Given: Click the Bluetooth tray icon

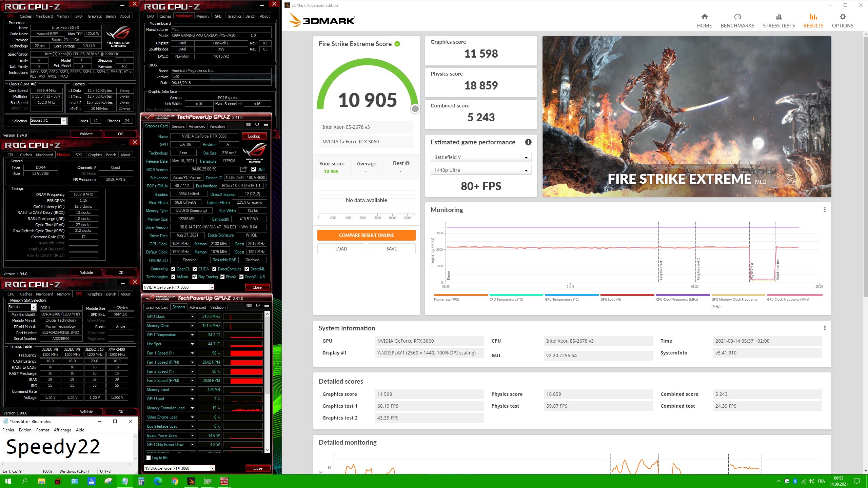Looking at the screenshot, I should (x=795, y=481).
